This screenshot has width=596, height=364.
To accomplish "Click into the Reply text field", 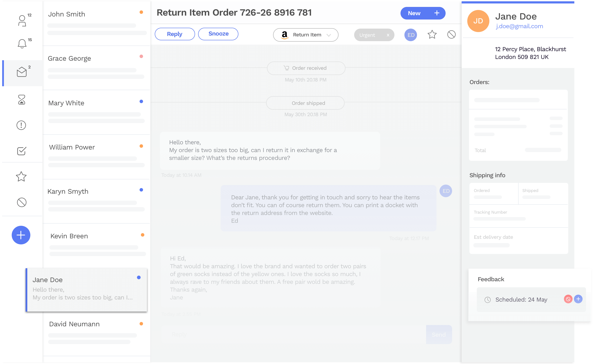I will click(x=293, y=335).
